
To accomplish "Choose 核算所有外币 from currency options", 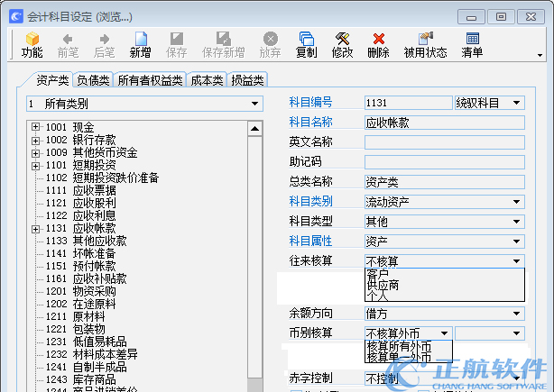I will [x=399, y=346].
